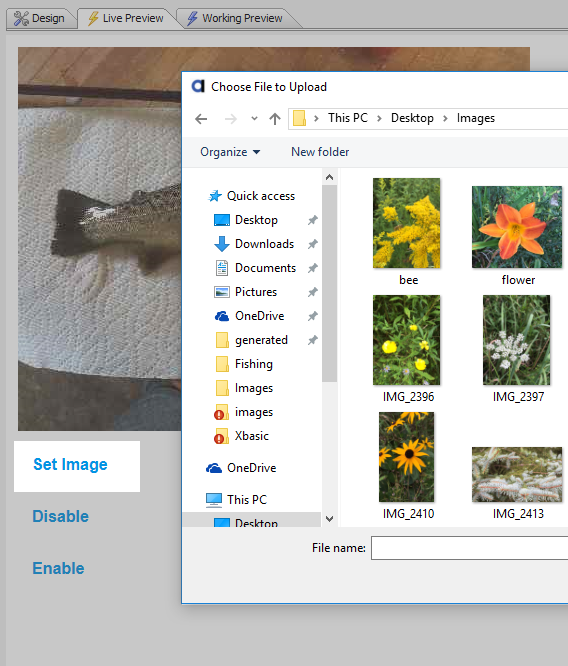The width and height of the screenshot is (568, 666).
Task: Click the Quick access star icon
Action: [x=215, y=196]
